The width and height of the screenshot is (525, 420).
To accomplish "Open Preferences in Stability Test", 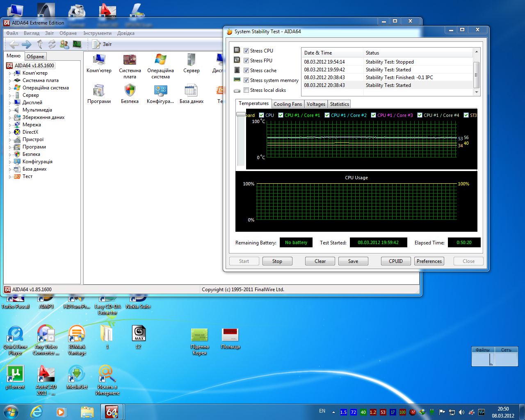I will point(429,261).
